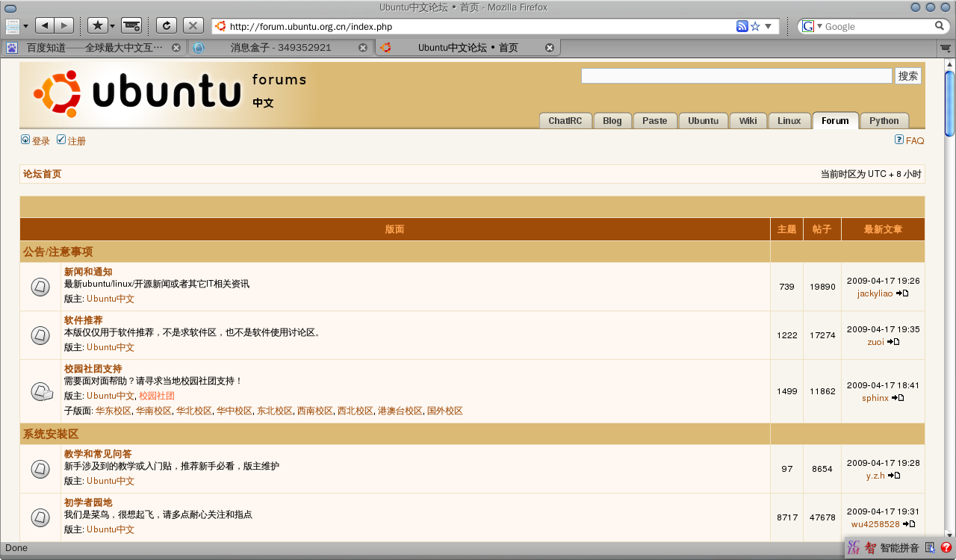This screenshot has height=560, width=956.
Task: Open the Linux site tab
Action: click(x=789, y=121)
